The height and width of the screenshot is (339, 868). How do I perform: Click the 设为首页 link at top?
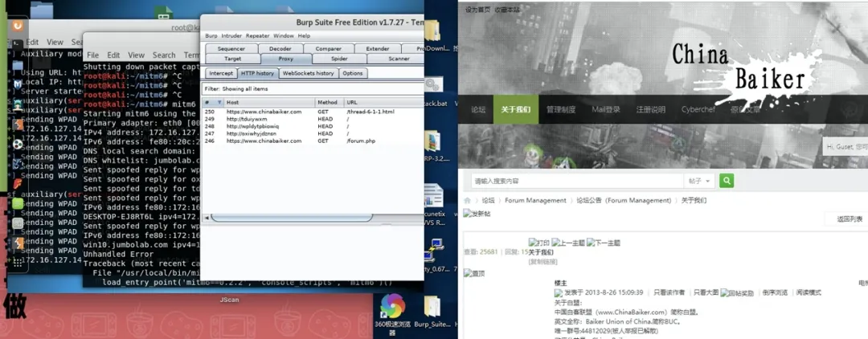tap(477, 10)
